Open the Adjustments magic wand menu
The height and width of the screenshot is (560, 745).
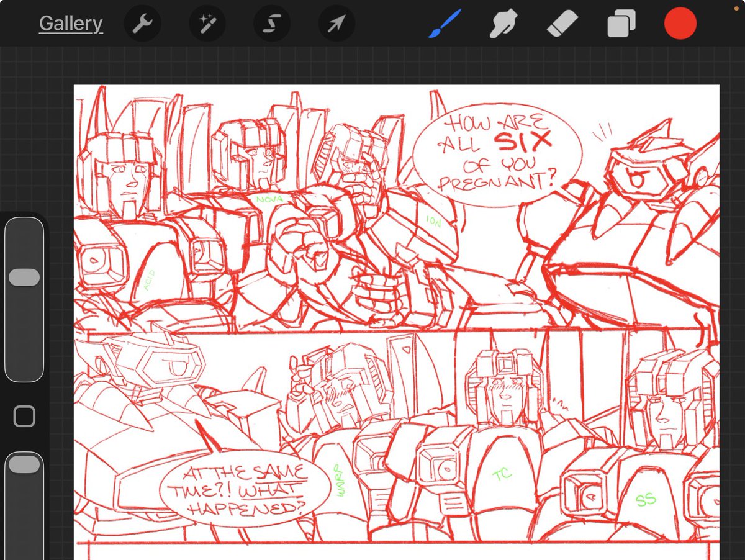click(207, 24)
